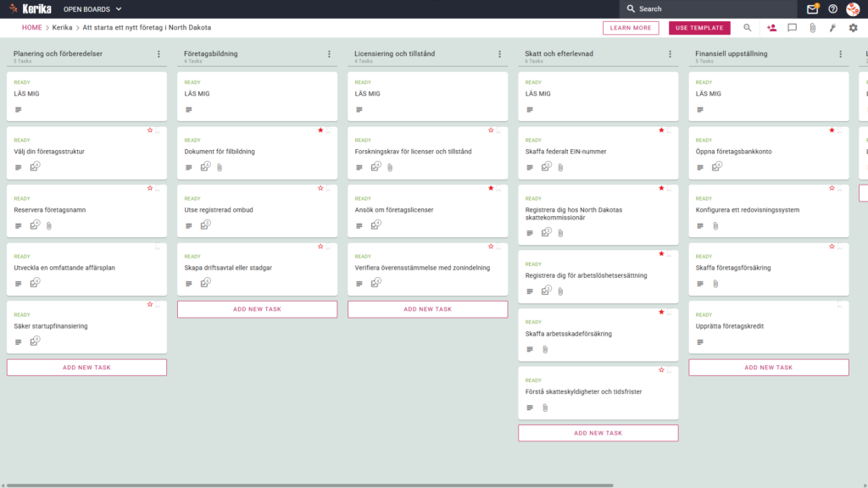The image size is (868, 488).
Task: Open checklist icon on Välj din företagsstruktur
Action: tap(35, 167)
